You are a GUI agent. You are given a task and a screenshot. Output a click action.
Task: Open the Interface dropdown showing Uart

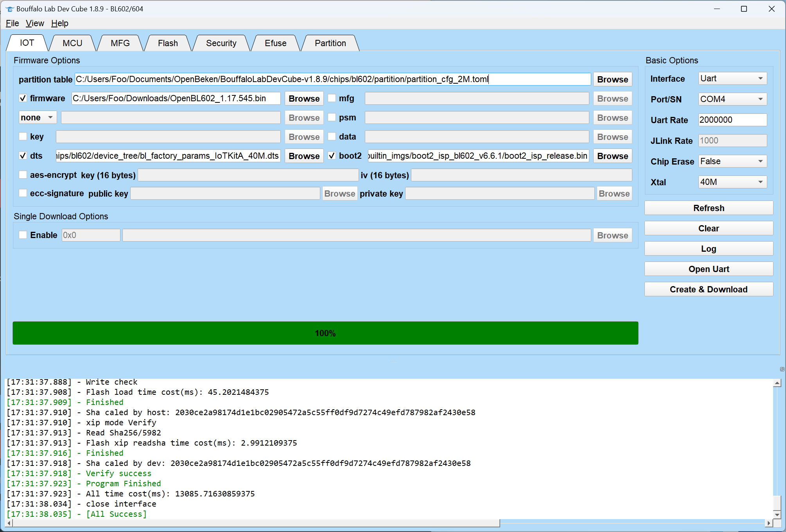732,79
